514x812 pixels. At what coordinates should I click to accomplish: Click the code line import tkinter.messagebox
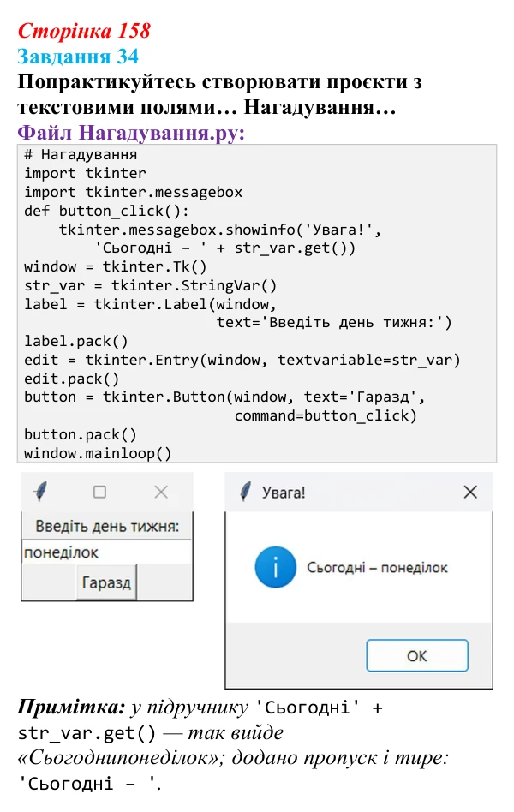[133, 192]
